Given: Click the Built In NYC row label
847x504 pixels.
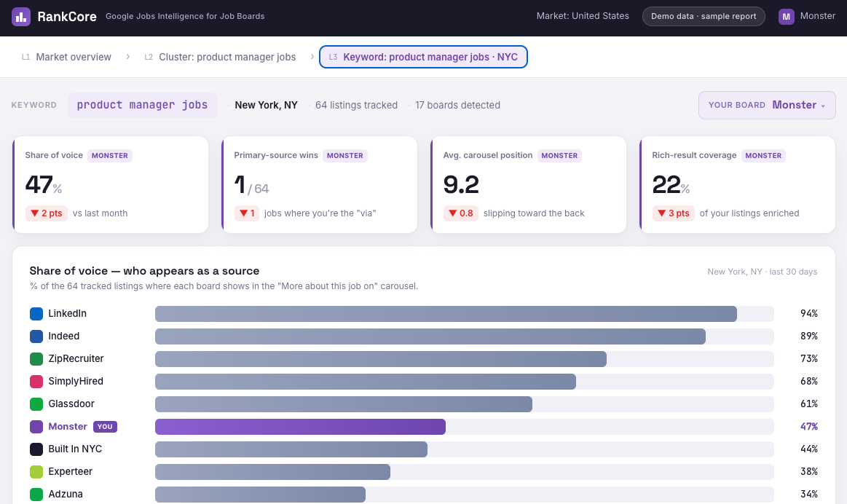Looking at the screenshot, I should (x=75, y=449).
